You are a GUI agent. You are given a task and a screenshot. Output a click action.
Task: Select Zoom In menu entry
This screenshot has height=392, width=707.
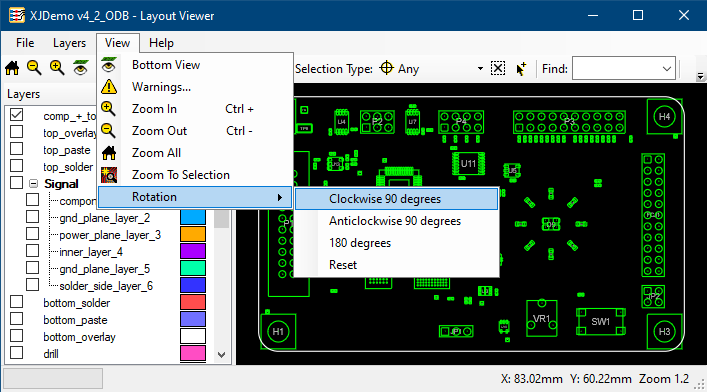(x=195, y=109)
